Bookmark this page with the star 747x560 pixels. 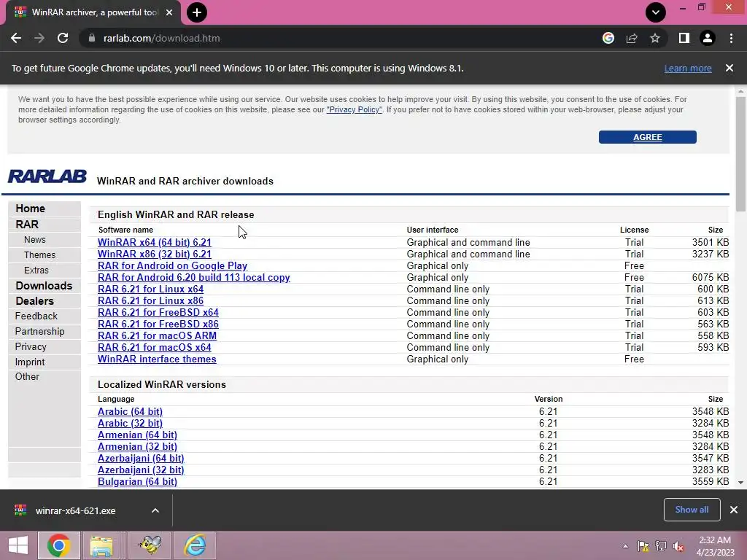pos(655,38)
